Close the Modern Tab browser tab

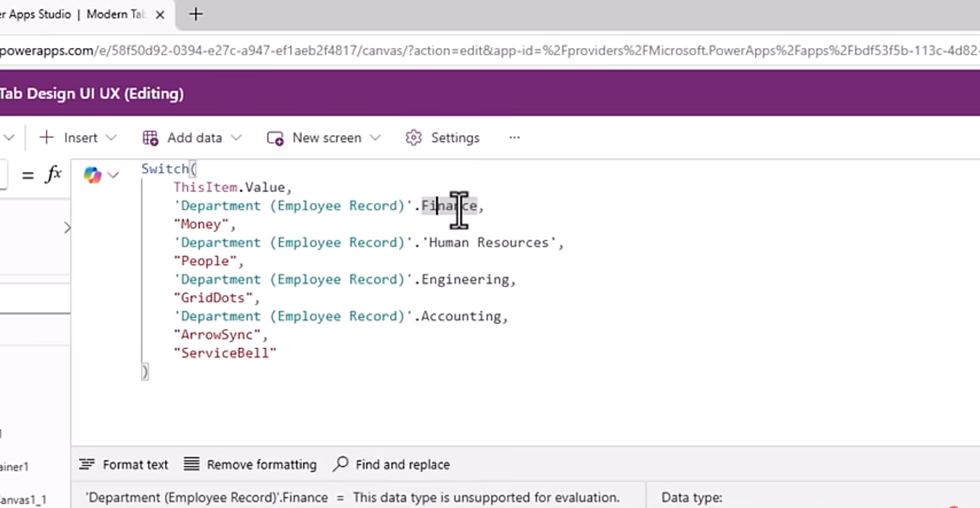[160, 14]
